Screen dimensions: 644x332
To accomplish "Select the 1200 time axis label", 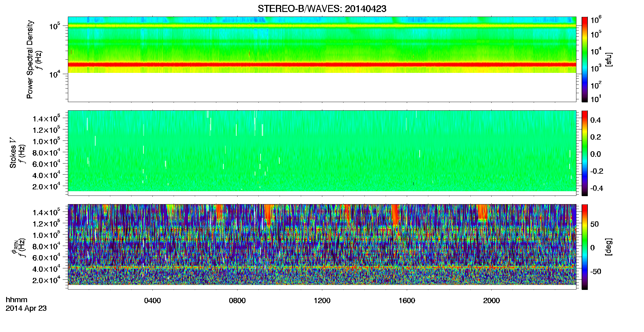I will [322, 301].
